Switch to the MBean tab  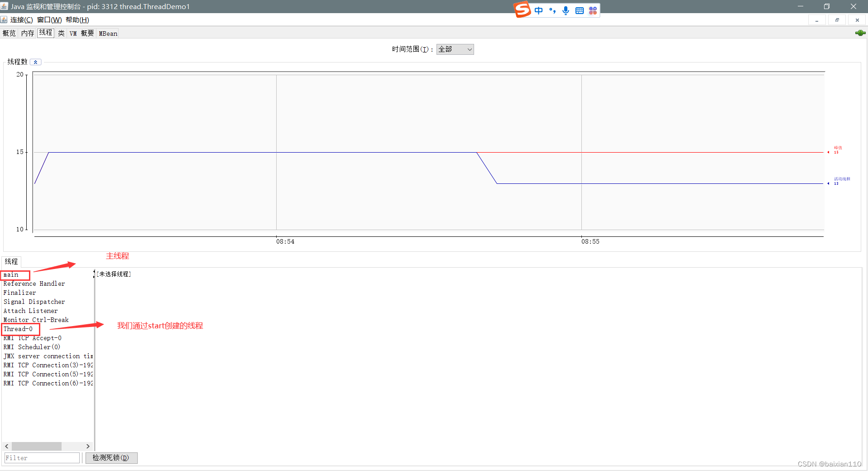pyautogui.click(x=108, y=33)
